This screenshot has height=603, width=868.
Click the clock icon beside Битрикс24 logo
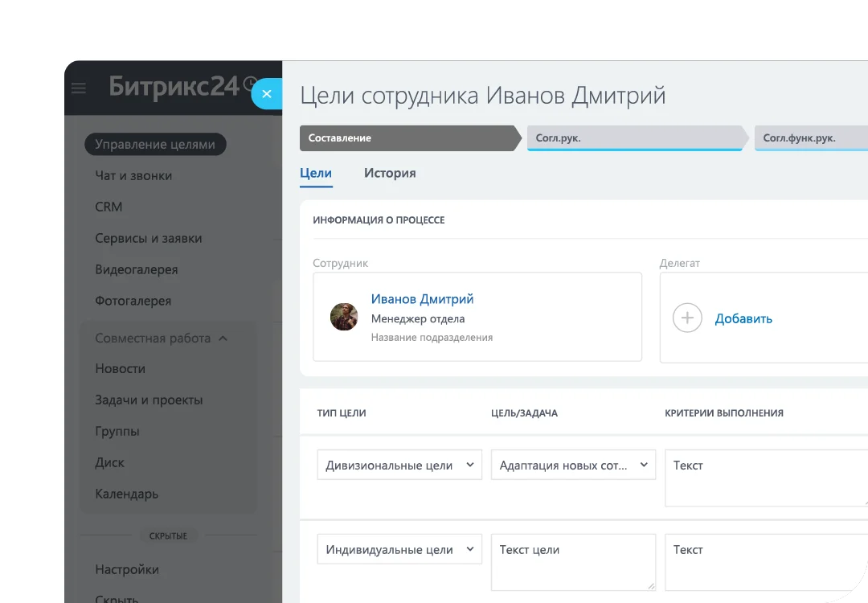tap(250, 84)
